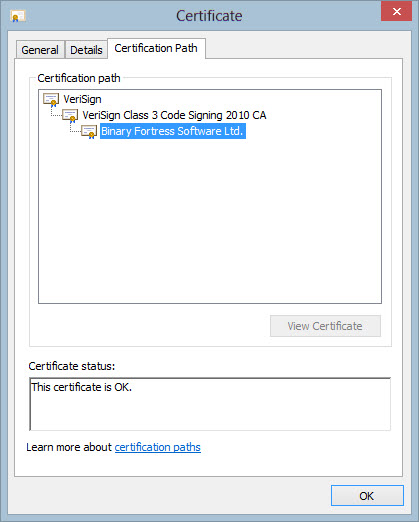Switch to the General tab

(40, 50)
